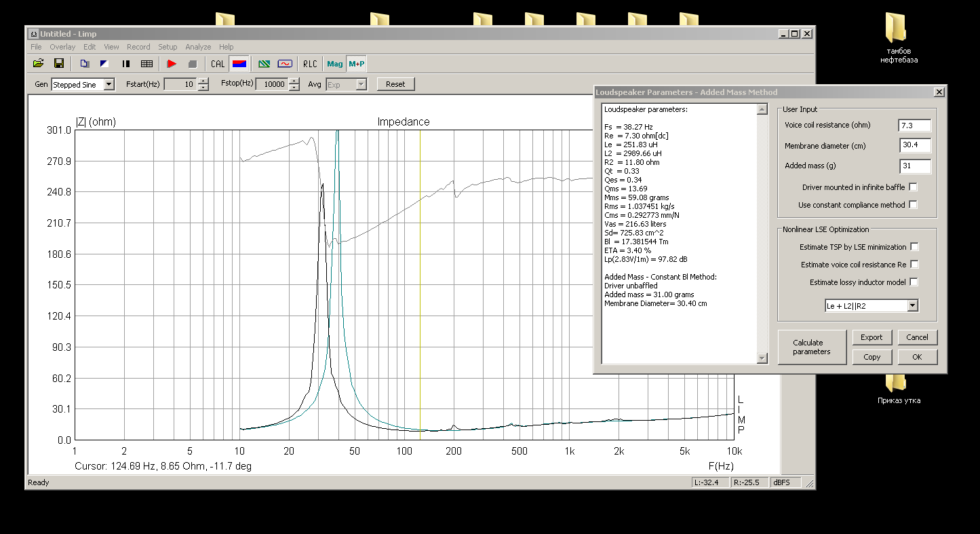Open the Analyze menu
The height and width of the screenshot is (534, 980).
point(198,47)
